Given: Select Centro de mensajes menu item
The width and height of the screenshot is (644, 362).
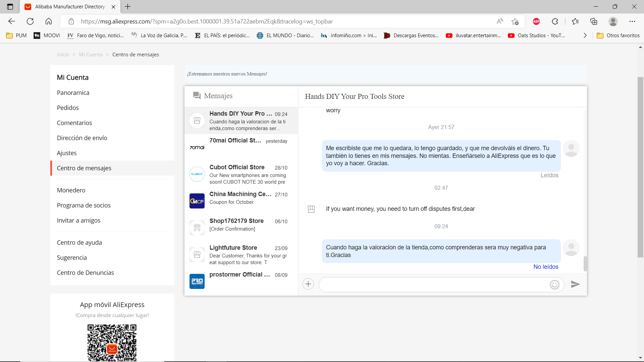Looking at the screenshot, I should 112,168.
